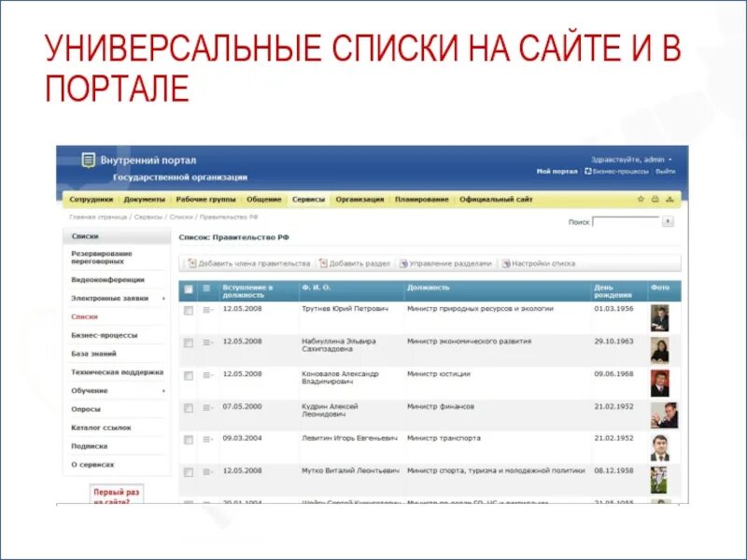Click Министр юстиции cell text

[x=439, y=374]
